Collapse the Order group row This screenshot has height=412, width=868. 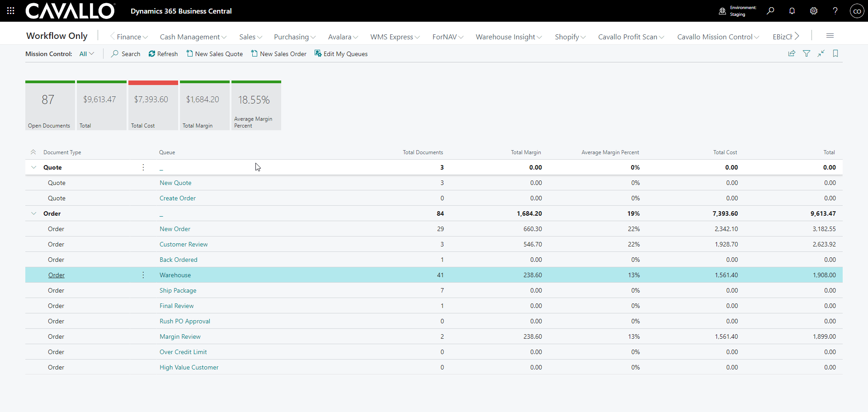click(x=34, y=213)
